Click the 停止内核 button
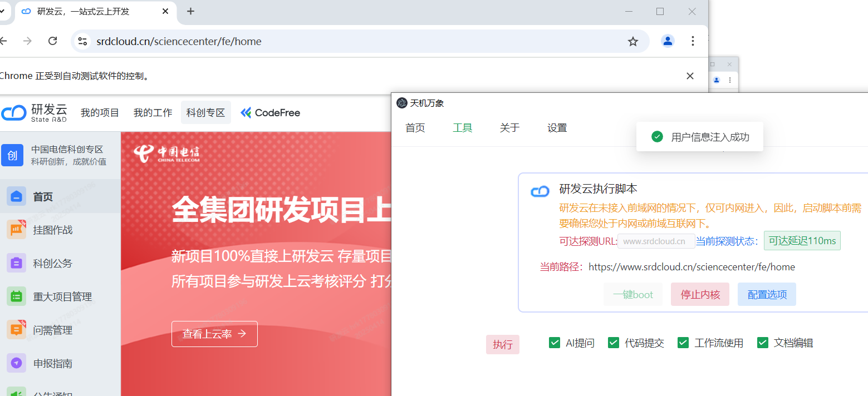 [x=700, y=294]
